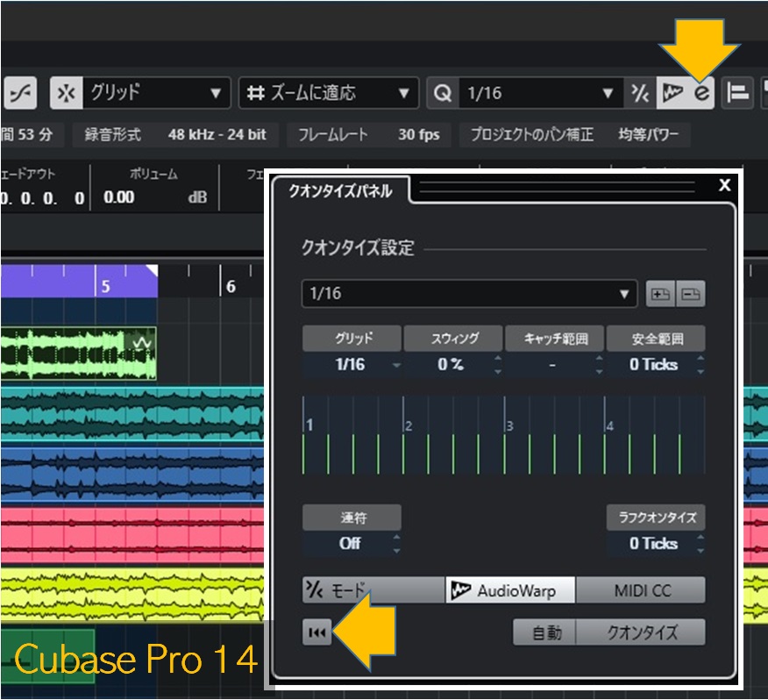Click the 録音形式 label
This screenshot has width=768, height=700.
pyautogui.click(x=112, y=134)
